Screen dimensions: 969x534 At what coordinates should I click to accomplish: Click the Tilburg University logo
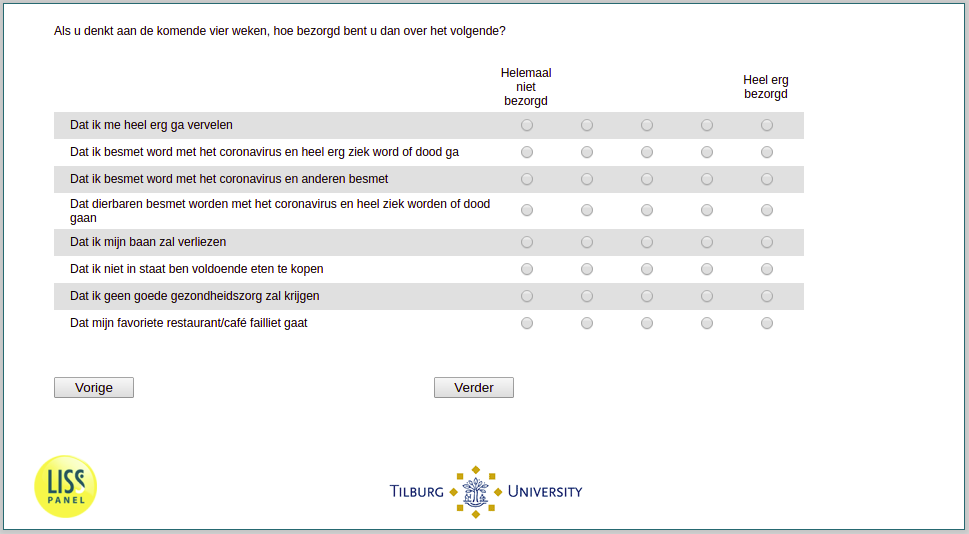pos(486,492)
